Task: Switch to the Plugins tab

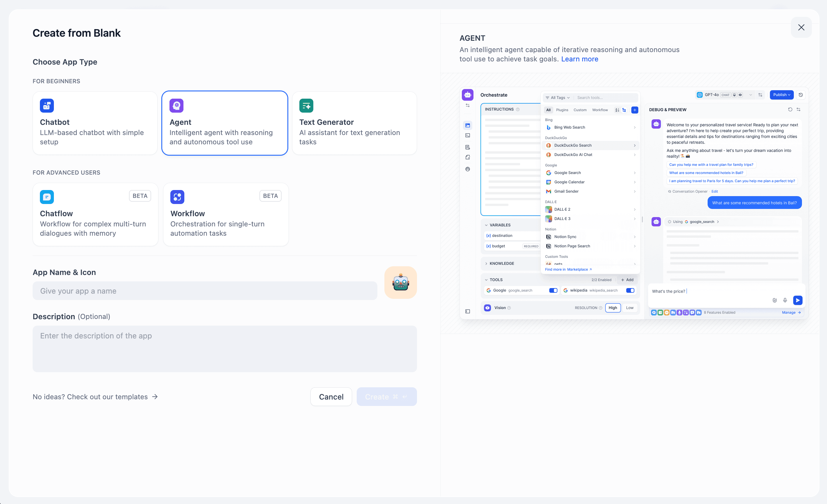Action: [x=562, y=110]
